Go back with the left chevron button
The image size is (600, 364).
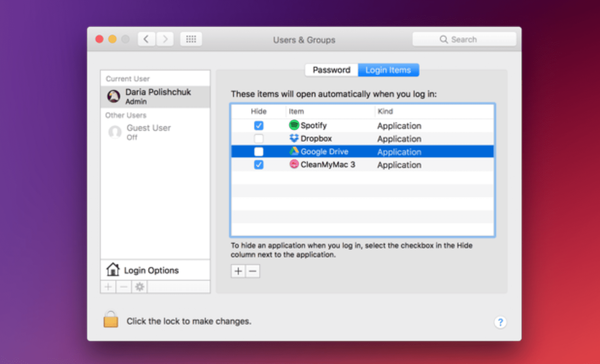[146, 39]
